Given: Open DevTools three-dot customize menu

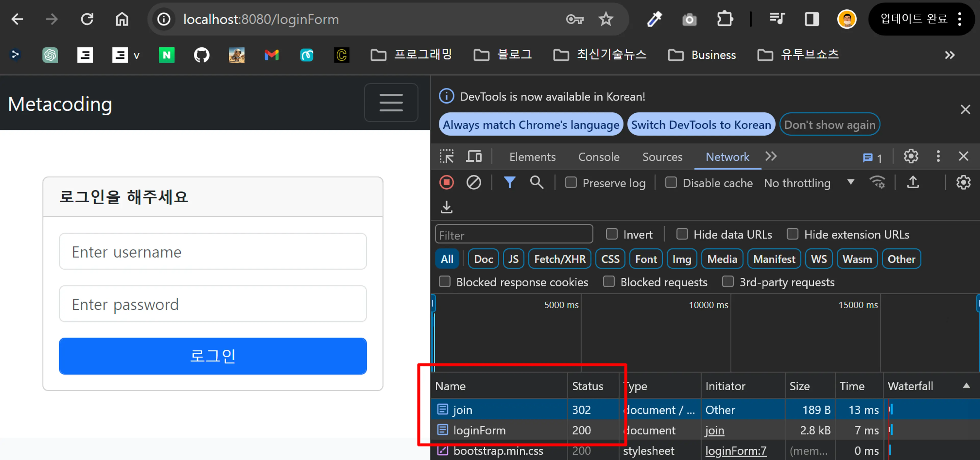Looking at the screenshot, I should coord(938,156).
